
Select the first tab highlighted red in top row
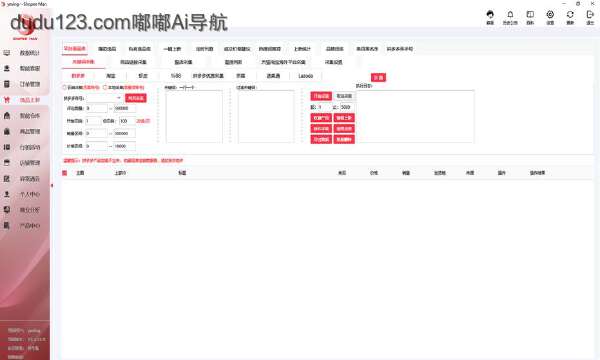(x=75, y=49)
